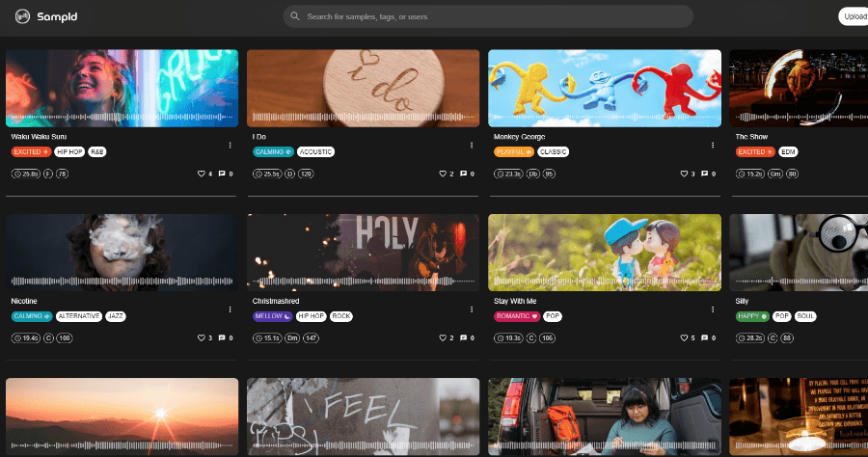
Task: Select the ALTERNATIVE tag
Action: pos(79,316)
